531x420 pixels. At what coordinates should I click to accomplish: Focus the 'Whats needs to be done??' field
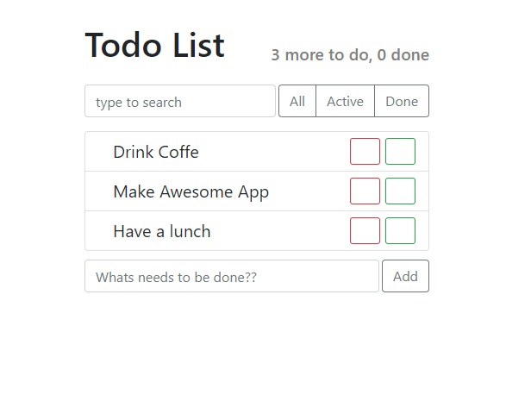pyautogui.click(x=232, y=276)
